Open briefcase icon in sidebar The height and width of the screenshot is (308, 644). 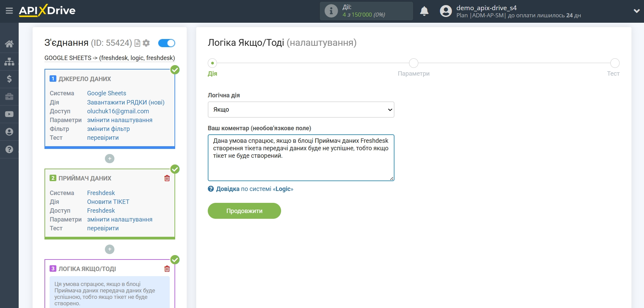9,97
